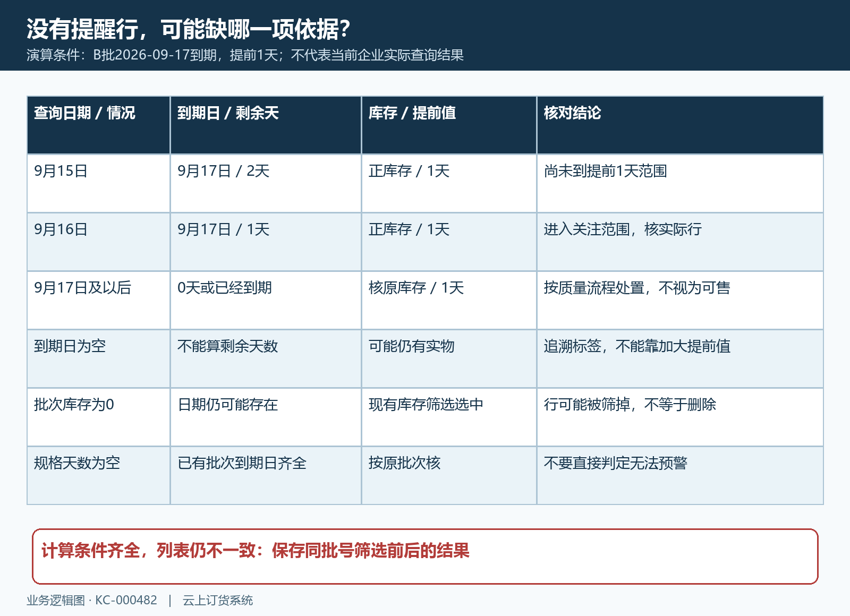Select the '尚未到提前1天范围' conclusion cell
Screen dimensions: 850x616
[x=680, y=184]
